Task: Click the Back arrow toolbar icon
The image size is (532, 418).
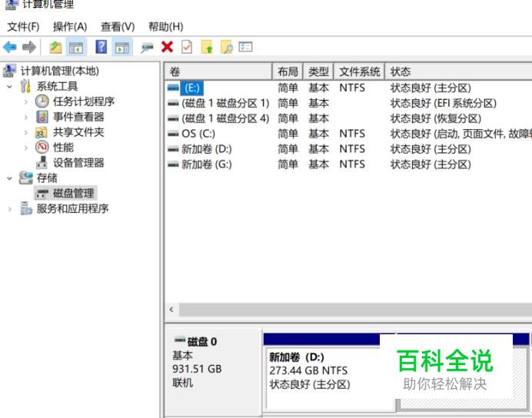Action: (x=10, y=47)
